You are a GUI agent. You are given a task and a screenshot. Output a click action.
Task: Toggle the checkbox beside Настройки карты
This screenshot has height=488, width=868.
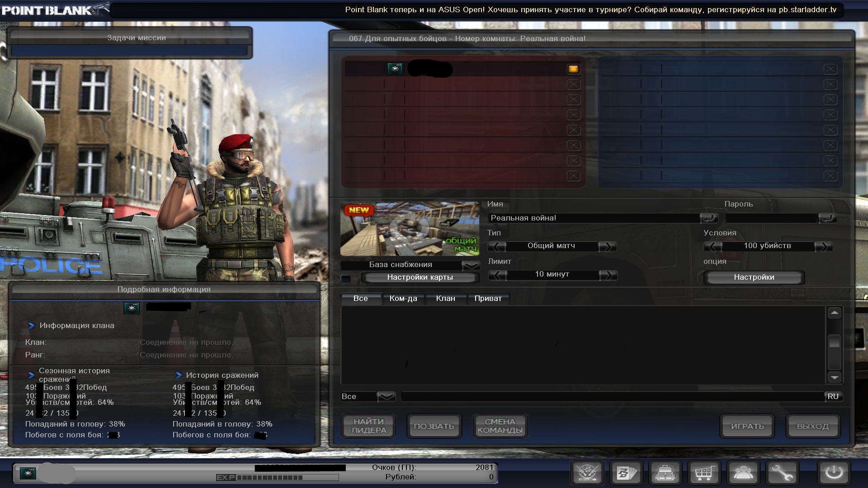tap(346, 278)
